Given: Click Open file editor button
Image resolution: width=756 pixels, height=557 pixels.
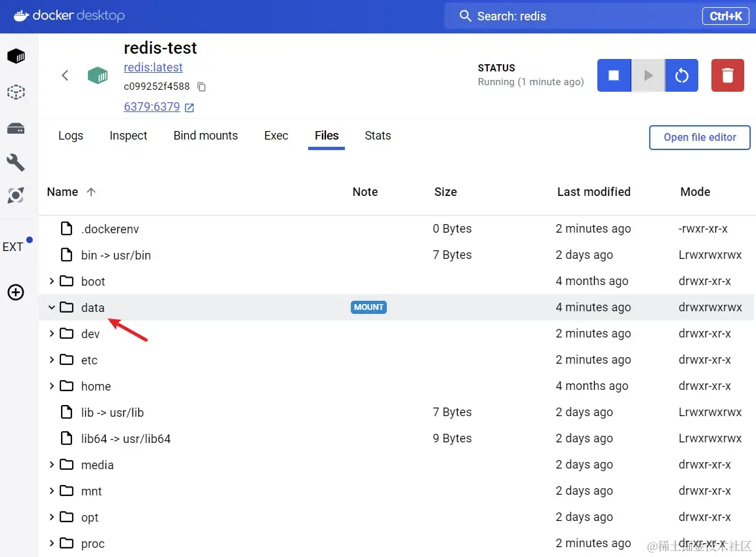Looking at the screenshot, I should click(700, 138).
